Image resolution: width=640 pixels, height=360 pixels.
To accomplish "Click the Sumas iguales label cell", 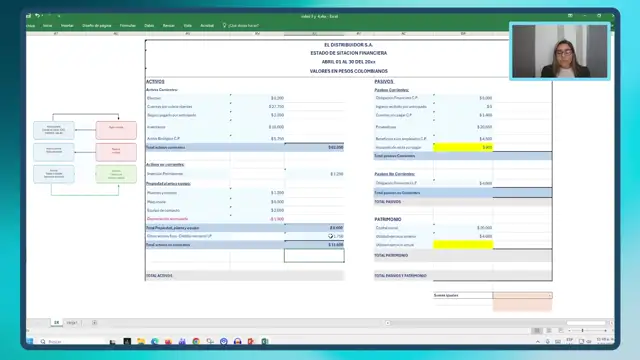I will [x=463, y=295].
